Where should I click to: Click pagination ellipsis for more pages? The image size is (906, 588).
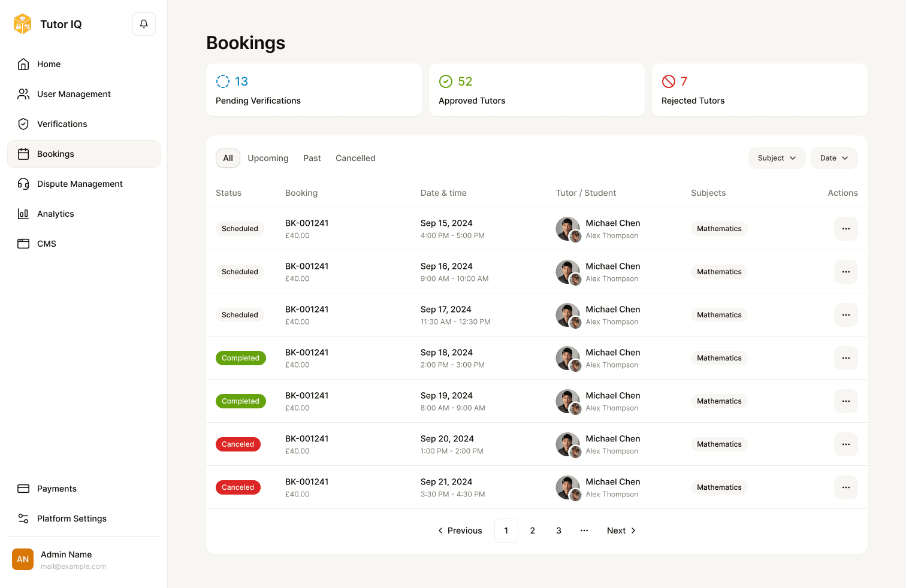point(584,531)
